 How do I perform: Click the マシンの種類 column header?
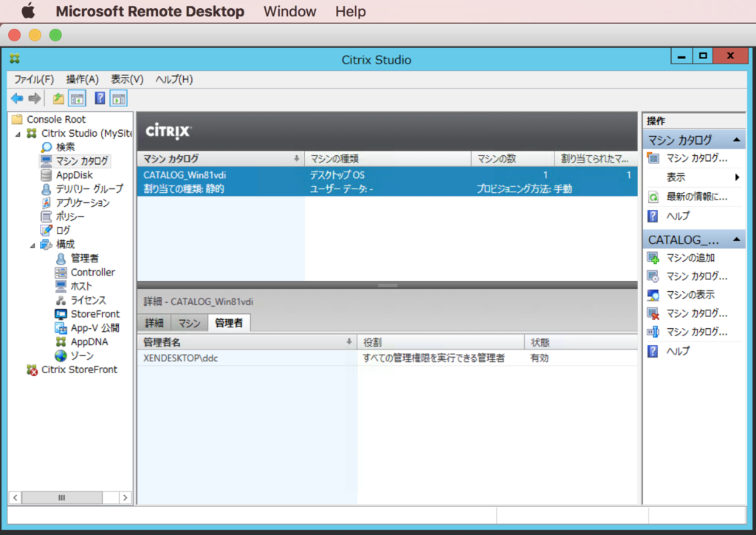click(x=388, y=158)
